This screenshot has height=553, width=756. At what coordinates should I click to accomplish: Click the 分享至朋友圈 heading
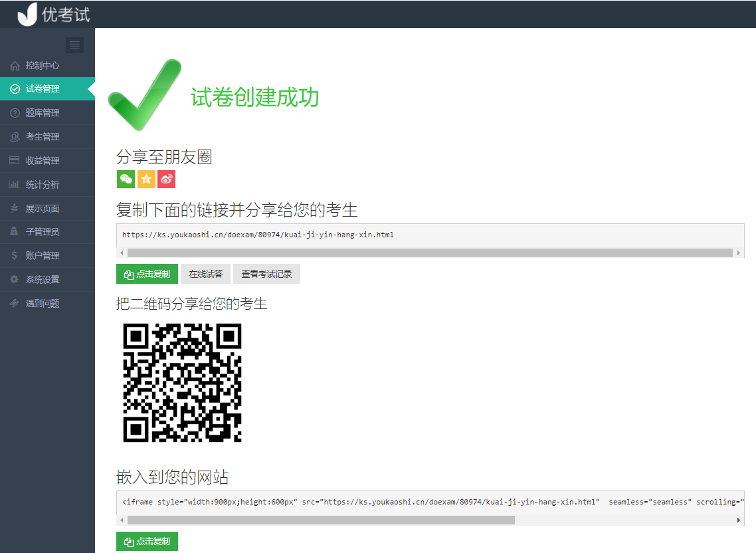click(x=164, y=157)
